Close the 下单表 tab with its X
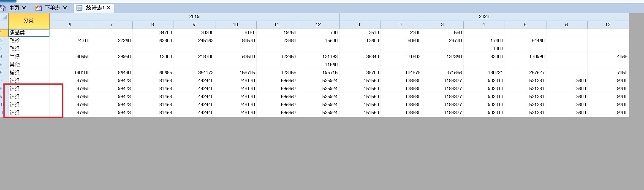 (65, 8)
